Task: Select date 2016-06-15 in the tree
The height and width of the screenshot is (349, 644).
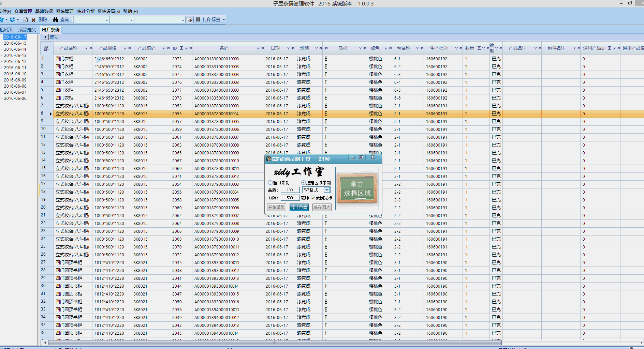Action: pos(15,43)
